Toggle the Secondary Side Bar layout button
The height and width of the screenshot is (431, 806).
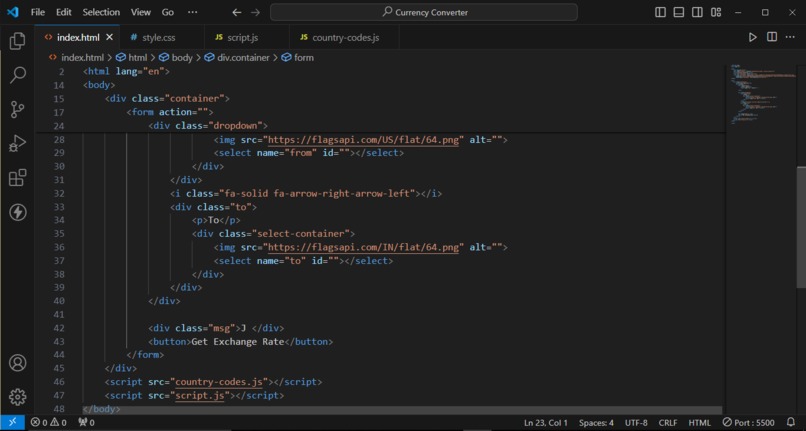tap(697, 12)
